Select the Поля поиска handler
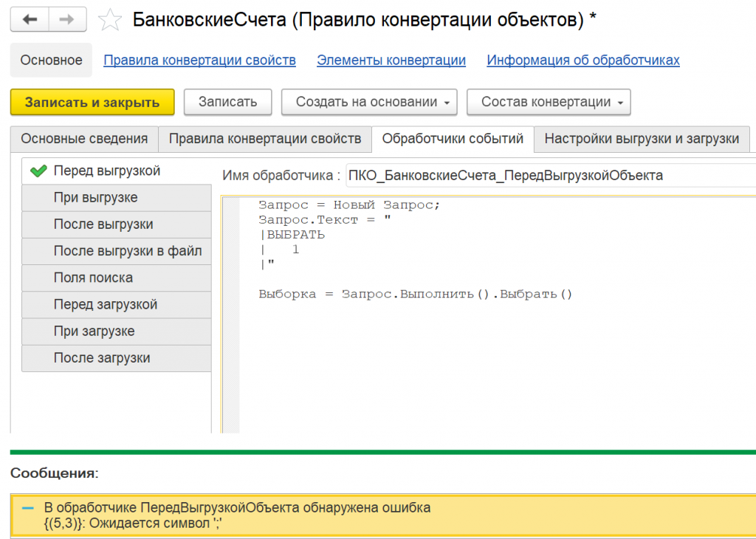This screenshot has width=756, height=539. 116,278
